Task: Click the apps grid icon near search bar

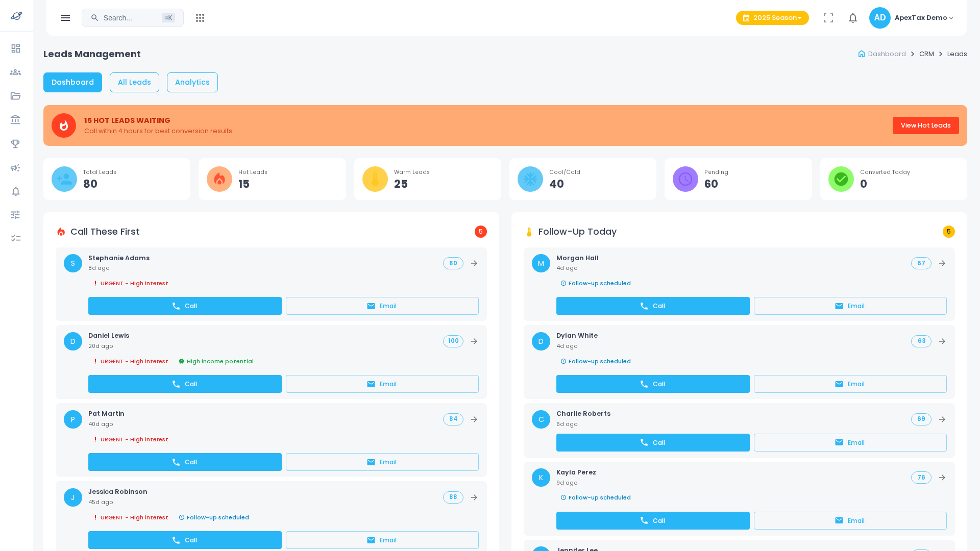Action: click(200, 18)
